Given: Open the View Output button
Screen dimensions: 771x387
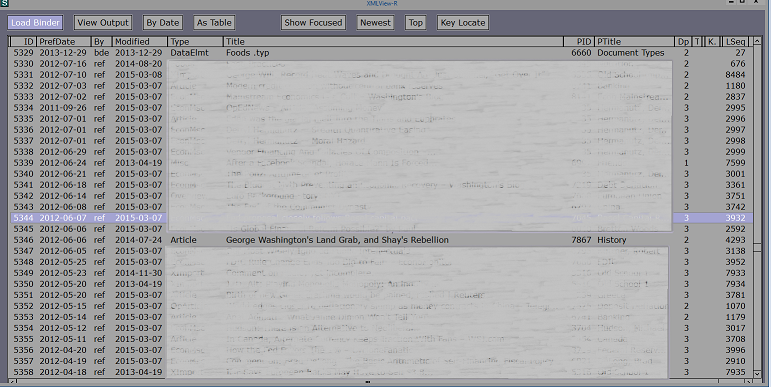Looking at the screenshot, I should 103,23.
